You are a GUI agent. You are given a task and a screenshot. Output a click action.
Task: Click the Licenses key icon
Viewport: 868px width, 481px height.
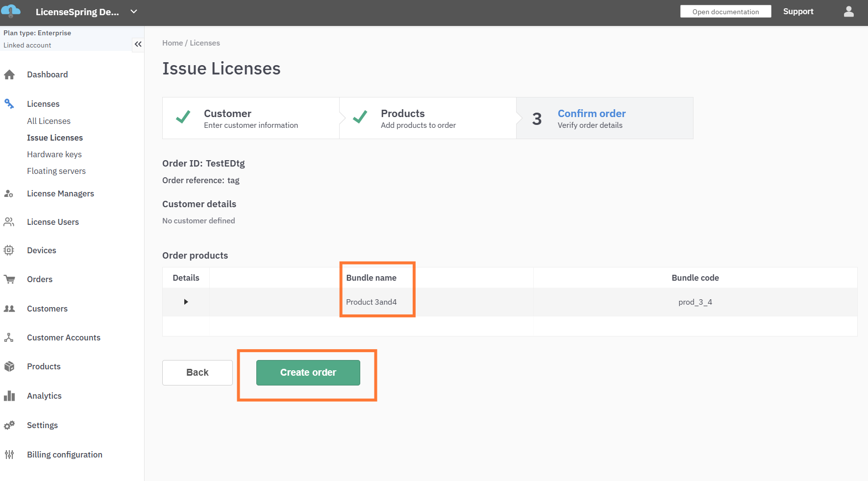click(x=9, y=103)
